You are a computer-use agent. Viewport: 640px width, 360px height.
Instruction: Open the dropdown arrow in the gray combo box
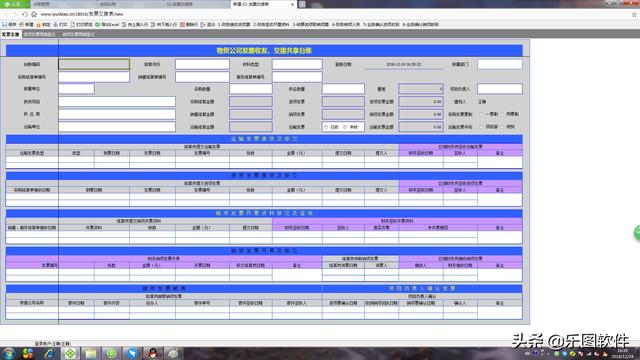(x=441, y=89)
